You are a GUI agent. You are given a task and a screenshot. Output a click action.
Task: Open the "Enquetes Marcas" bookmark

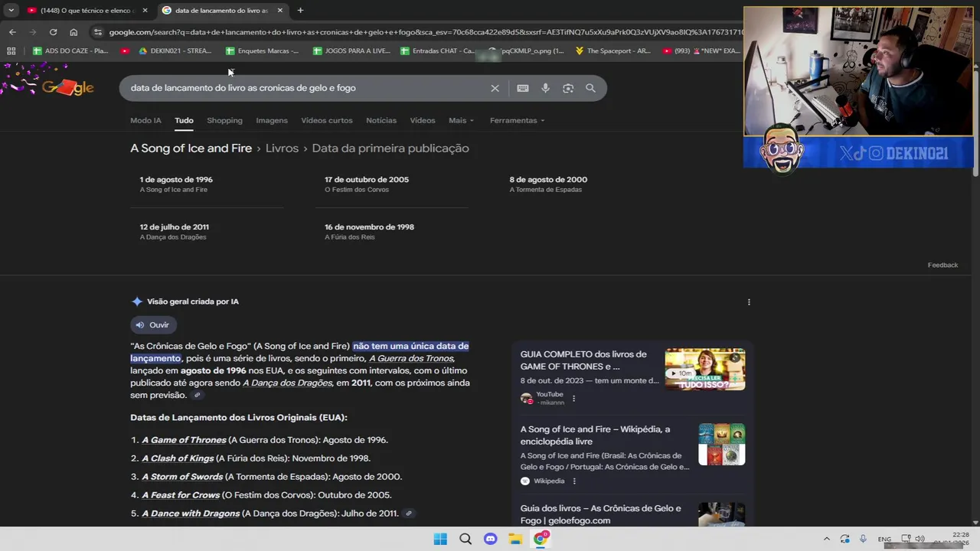point(262,51)
